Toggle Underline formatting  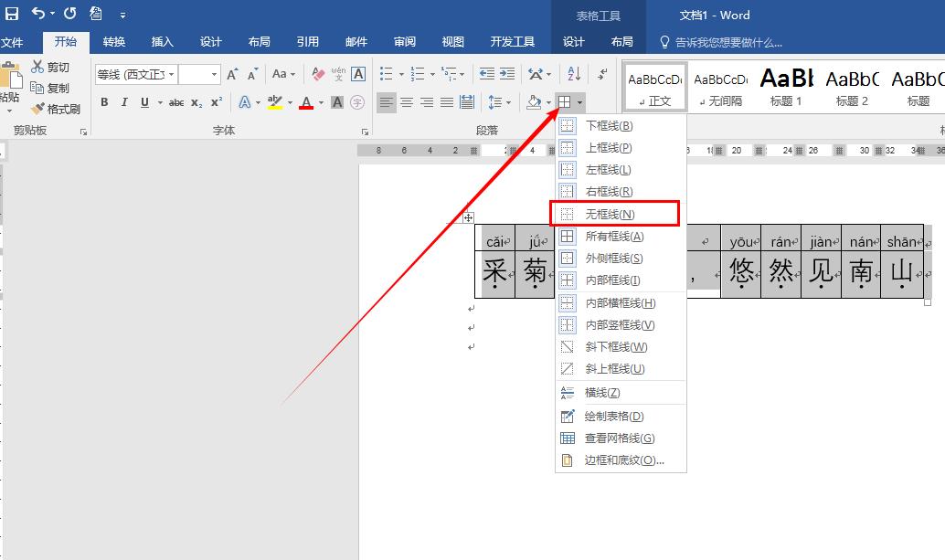[x=144, y=102]
